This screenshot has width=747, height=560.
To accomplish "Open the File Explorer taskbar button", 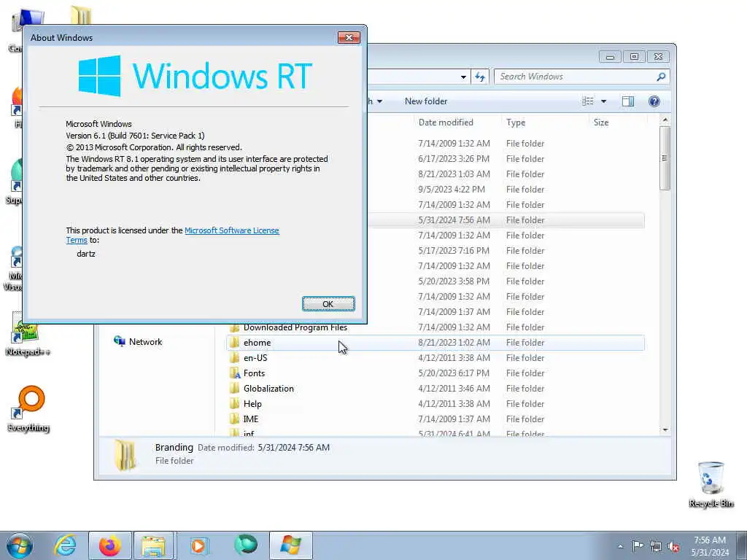I will click(153, 545).
